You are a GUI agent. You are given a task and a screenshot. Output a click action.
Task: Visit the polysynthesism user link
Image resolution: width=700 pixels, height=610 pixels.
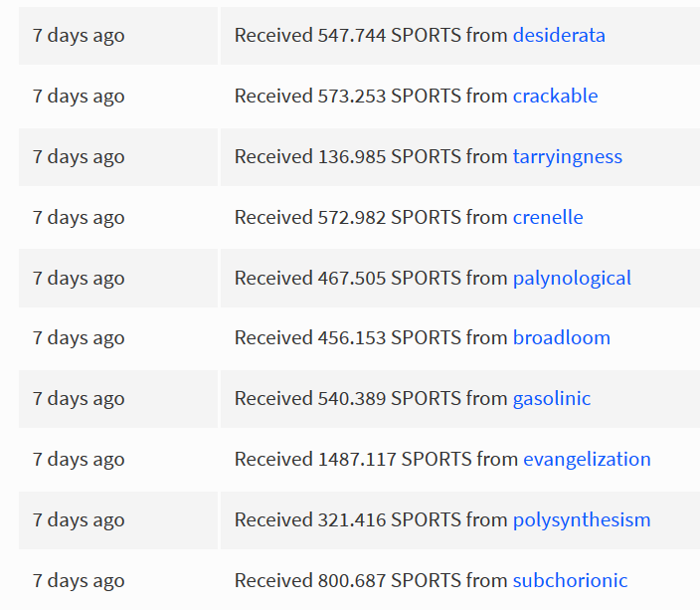(582, 520)
